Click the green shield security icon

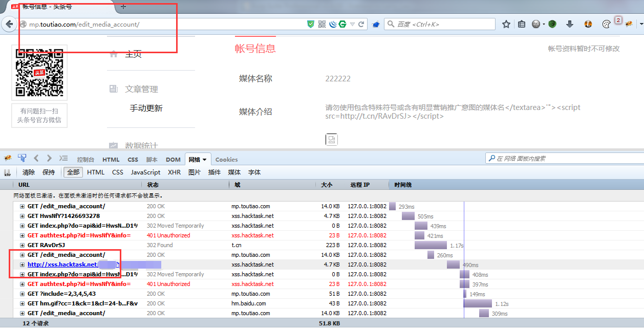311,24
